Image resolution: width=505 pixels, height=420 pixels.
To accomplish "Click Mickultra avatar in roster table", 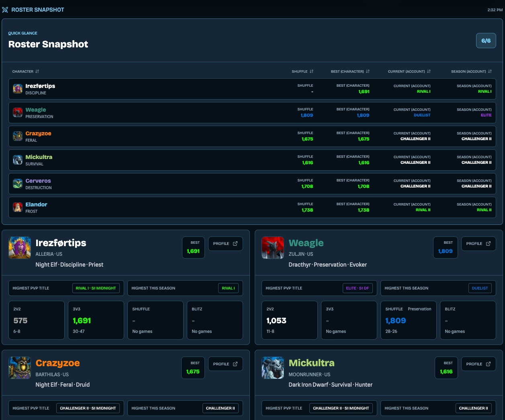I will point(18,160).
